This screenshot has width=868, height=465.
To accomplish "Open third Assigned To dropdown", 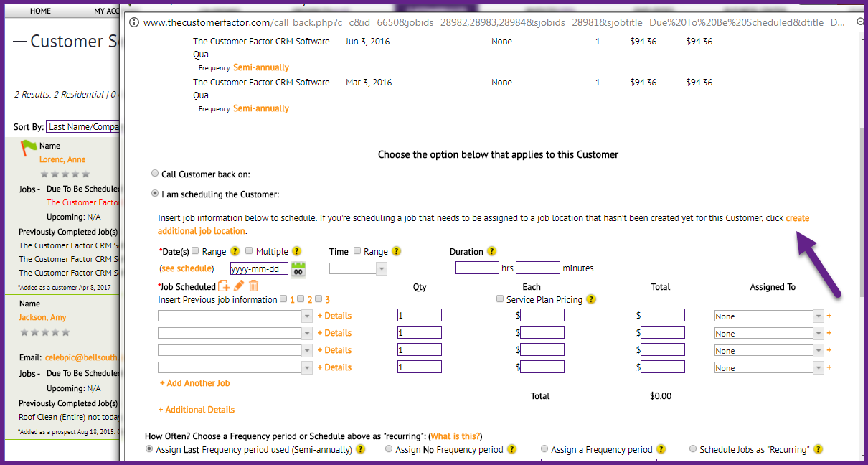I will coord(768,350).
